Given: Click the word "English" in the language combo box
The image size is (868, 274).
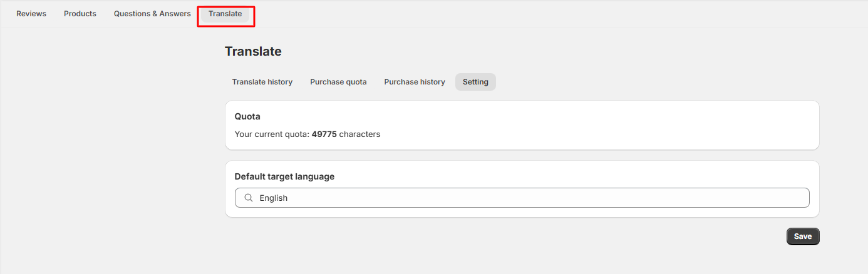Looking at the screenshot, I should point(274,198).
